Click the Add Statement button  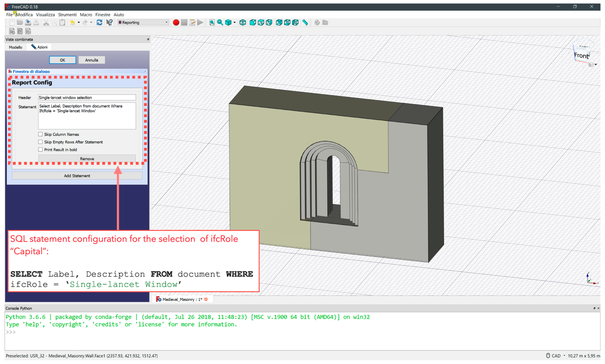[77, 176]
